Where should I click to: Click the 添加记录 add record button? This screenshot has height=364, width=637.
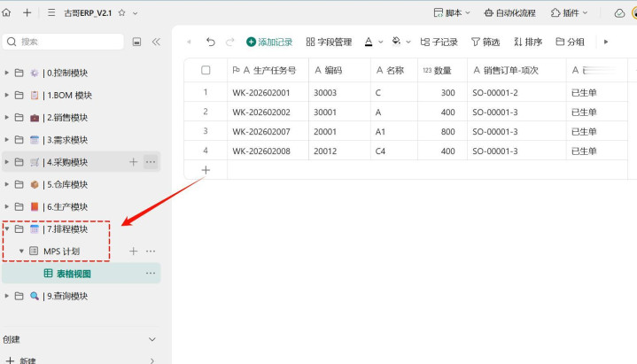point(269,42)
